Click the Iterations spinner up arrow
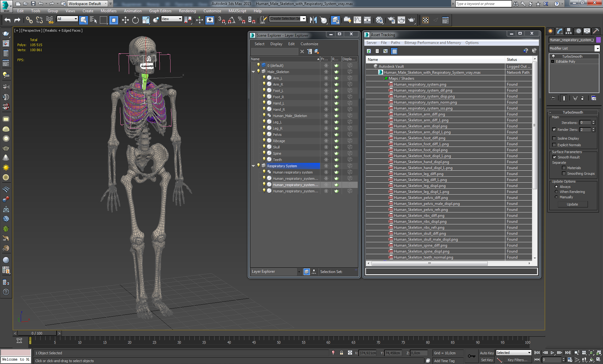 click(x=593, y=121)
